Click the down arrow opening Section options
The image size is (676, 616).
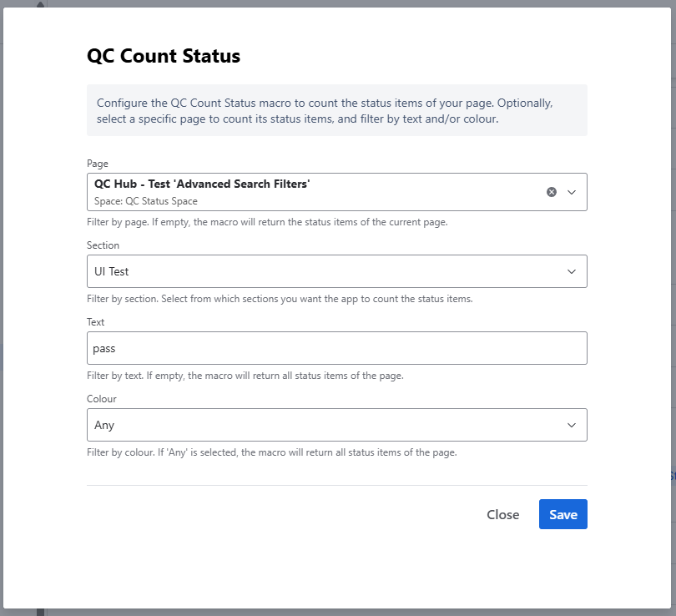(x=572, y=270)
